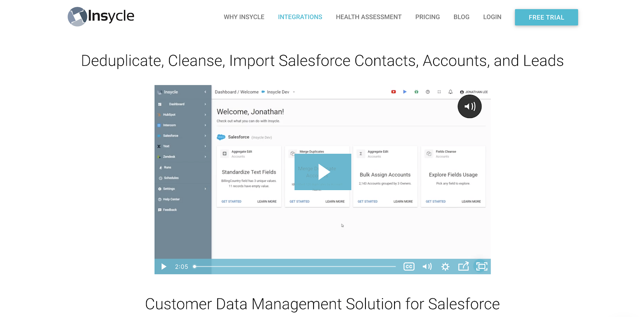Image resolution: width=644 pixels, height=317 pixels.
Task: Click 'Welcome, Jonathan!' heading
Action: tap(250, 112)
